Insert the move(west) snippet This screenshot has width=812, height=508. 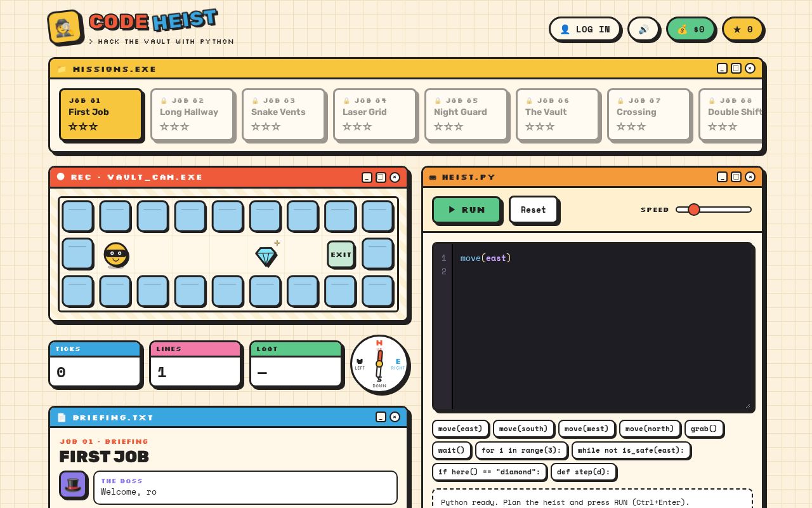(586, 429)
